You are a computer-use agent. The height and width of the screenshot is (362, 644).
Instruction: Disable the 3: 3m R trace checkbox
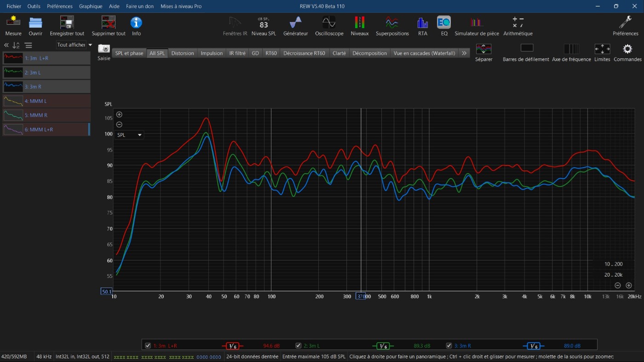[x=449, y=346]
